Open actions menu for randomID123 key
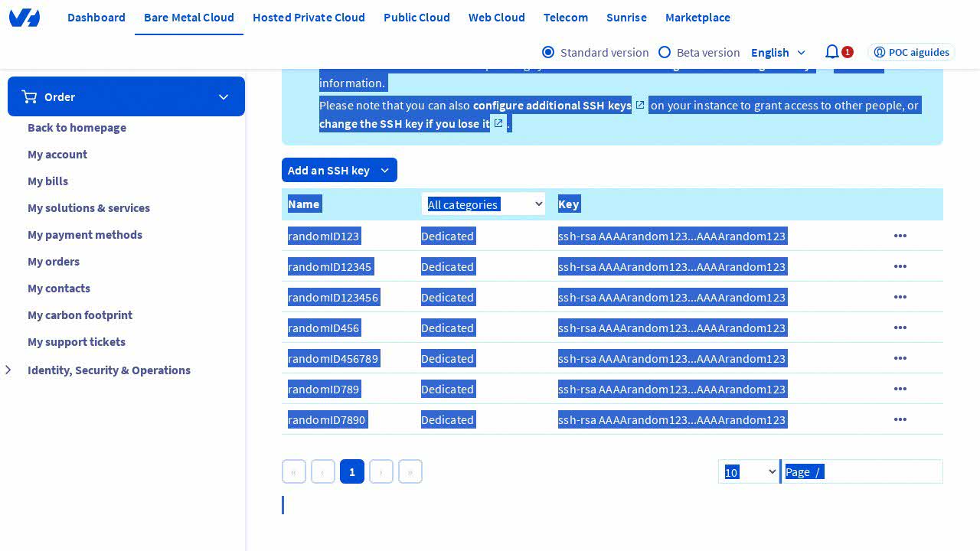Screen dimensions: 980x551 (900, 236)
